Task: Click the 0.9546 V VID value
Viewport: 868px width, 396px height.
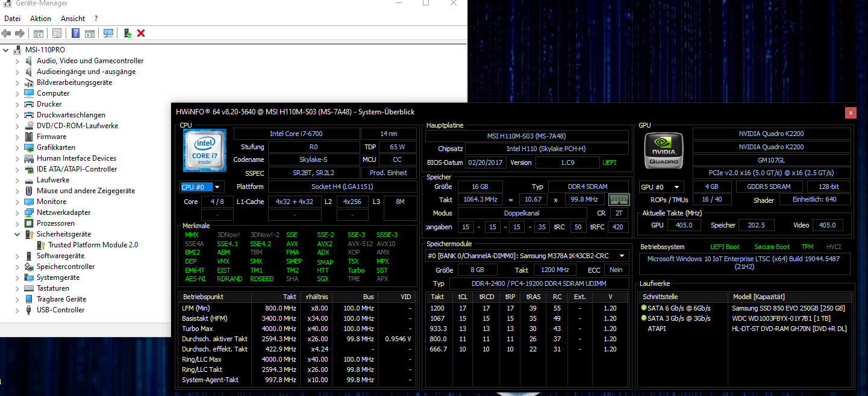Action: pyautogui.click(x=398, y=339)
